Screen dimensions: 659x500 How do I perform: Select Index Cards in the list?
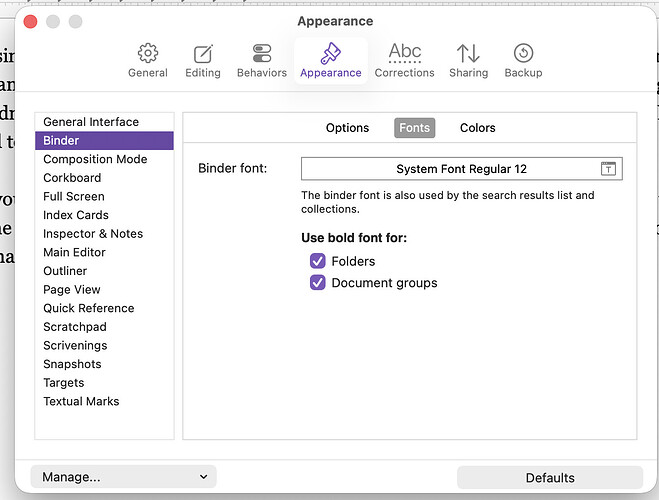(104, 215)
